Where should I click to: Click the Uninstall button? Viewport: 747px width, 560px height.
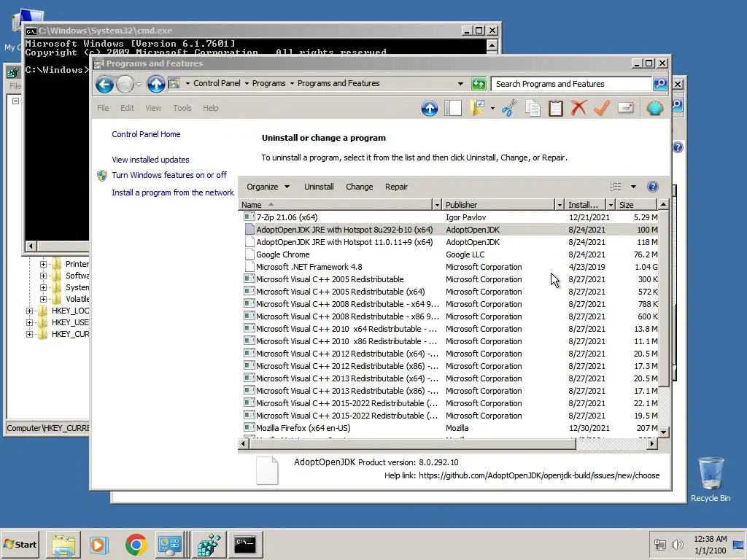click(319, 187)
